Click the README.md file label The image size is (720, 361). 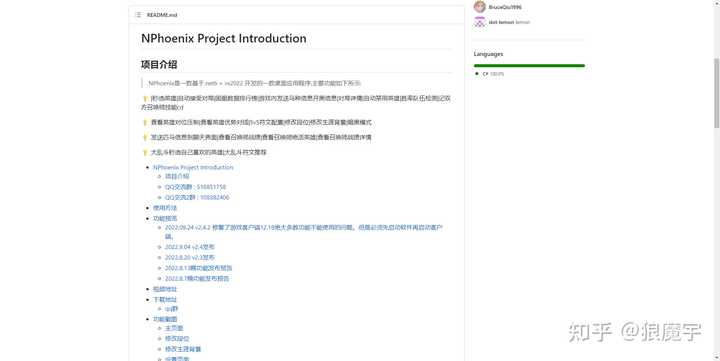[x=162, y=15]
